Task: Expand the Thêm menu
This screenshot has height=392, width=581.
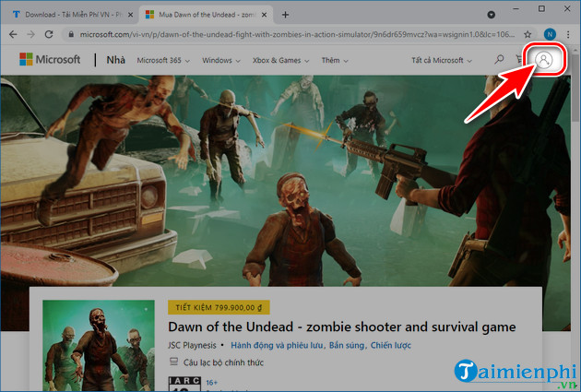Action: coord(335,60)
